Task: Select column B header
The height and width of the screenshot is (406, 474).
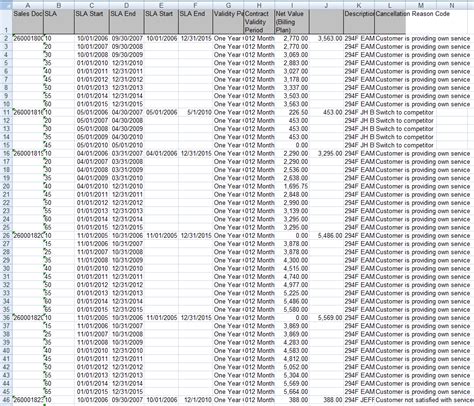Action: (59, 5)
